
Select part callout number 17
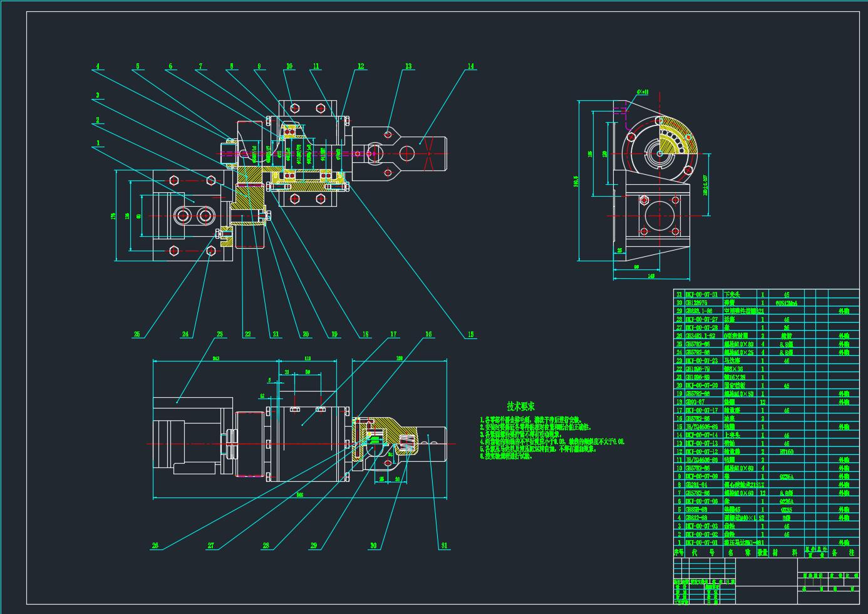pyautogui.click(x=394, y=334)
